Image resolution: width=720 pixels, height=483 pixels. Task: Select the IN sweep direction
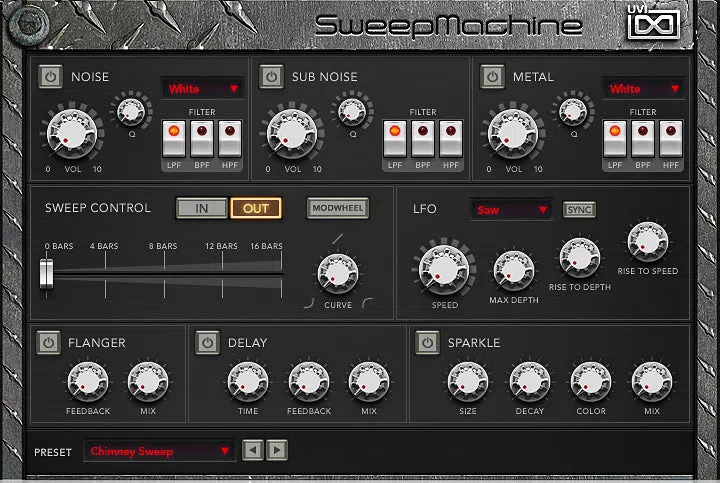point(202,208)
